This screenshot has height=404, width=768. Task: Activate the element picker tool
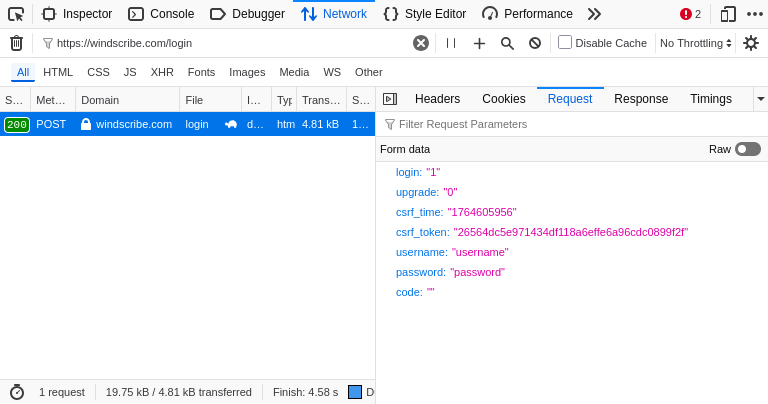click(x=15, y=14)
